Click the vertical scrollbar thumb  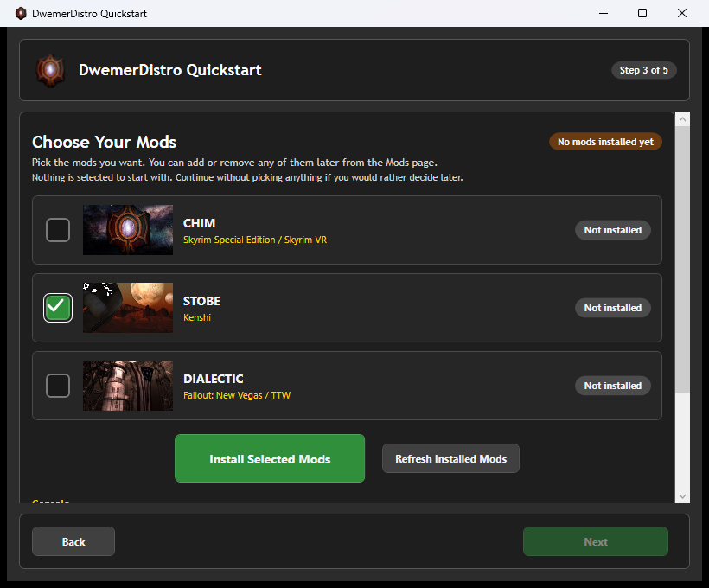682,259
